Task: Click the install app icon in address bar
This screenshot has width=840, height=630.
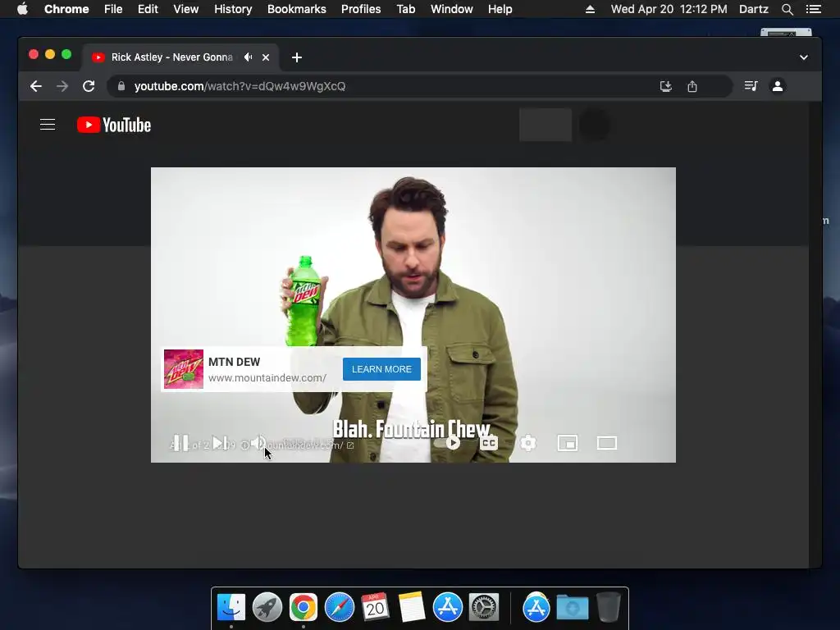Action: tap(666, 86)
